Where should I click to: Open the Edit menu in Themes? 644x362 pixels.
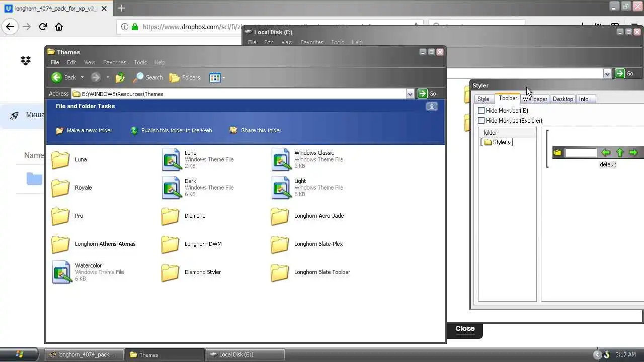(71, 62)
